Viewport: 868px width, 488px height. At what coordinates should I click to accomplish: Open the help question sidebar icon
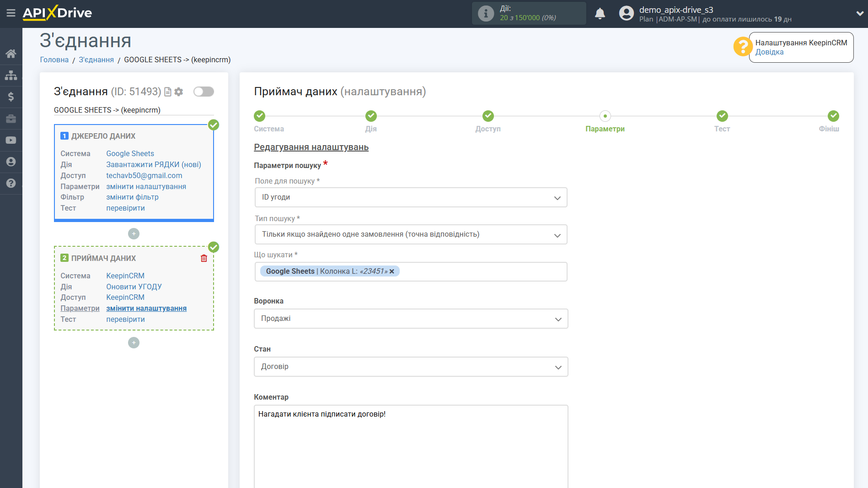[11, 183]
